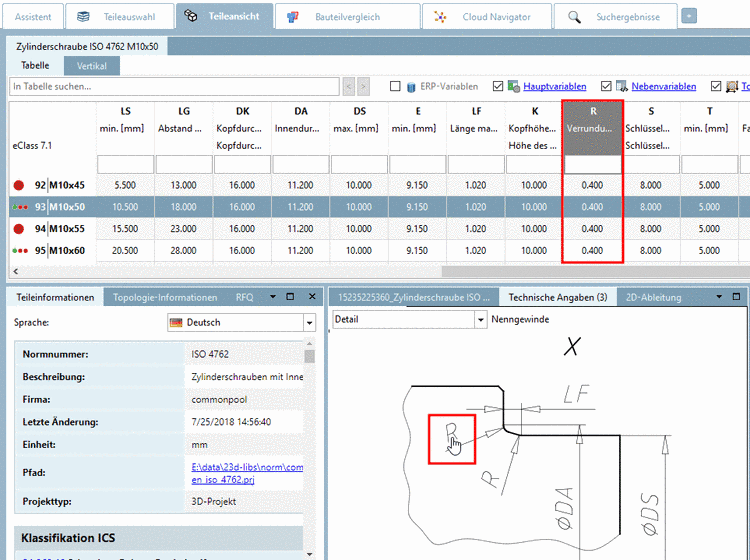
Task: Click the German flag icon
Action: click(x=176, y=322)
